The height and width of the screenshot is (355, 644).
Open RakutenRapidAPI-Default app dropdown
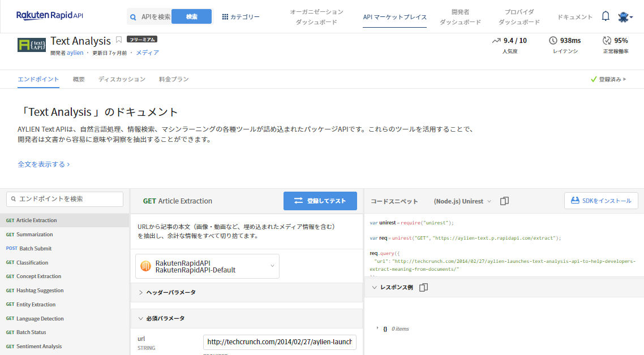208,266
